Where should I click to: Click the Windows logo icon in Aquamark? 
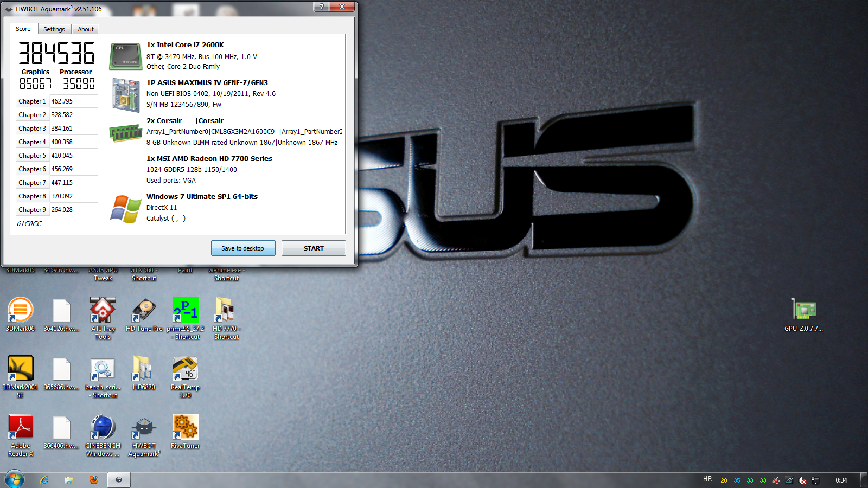click(126, 209)
